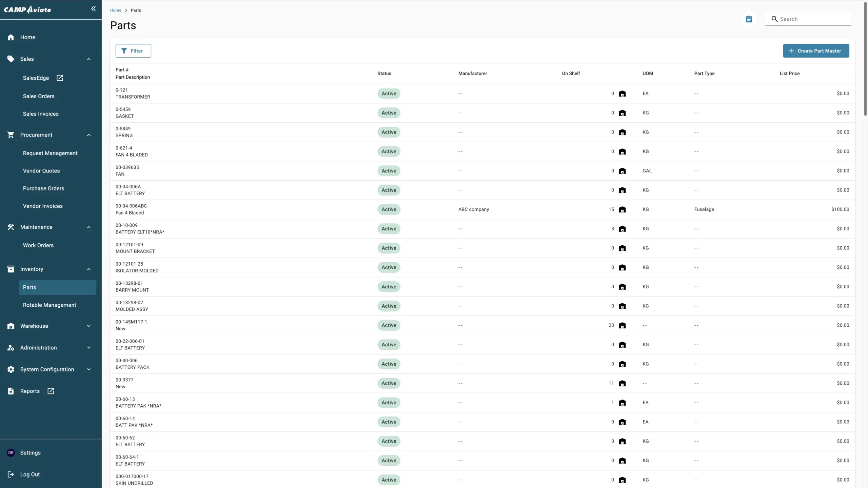
Task: Expand the Administration sidebar section
Action: pyautogui.click(x=89, y=348)
